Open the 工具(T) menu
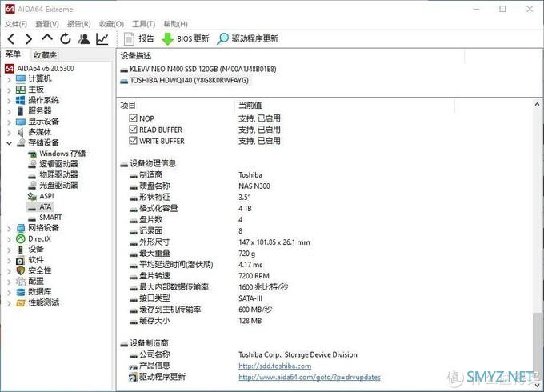The image size is (544, 392). [144, 24]
